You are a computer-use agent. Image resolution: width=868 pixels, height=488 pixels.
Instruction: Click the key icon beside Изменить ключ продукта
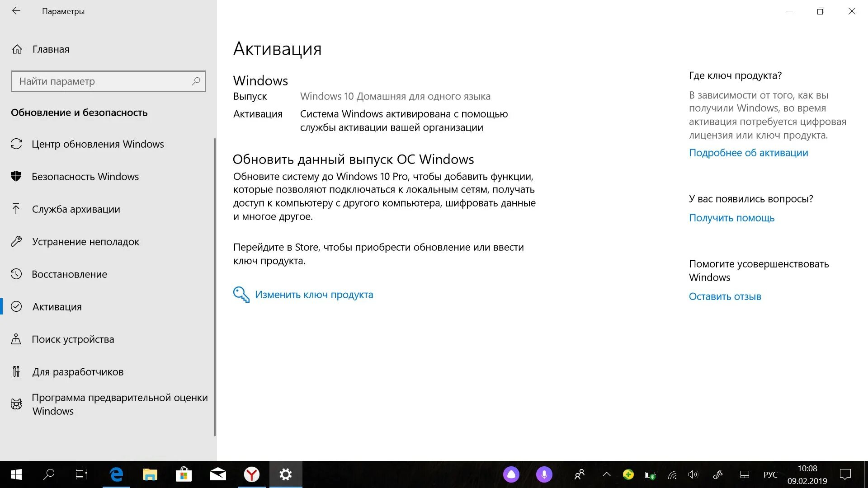pyautogui.click(x=241, y=295)
